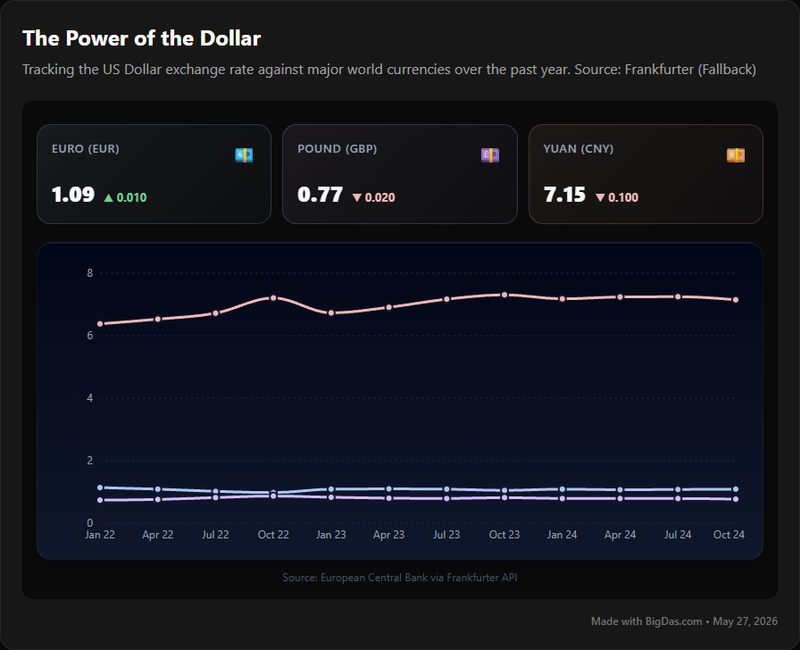
Task: Click the Jan 24 x-axis label
Action: (562, 535)
